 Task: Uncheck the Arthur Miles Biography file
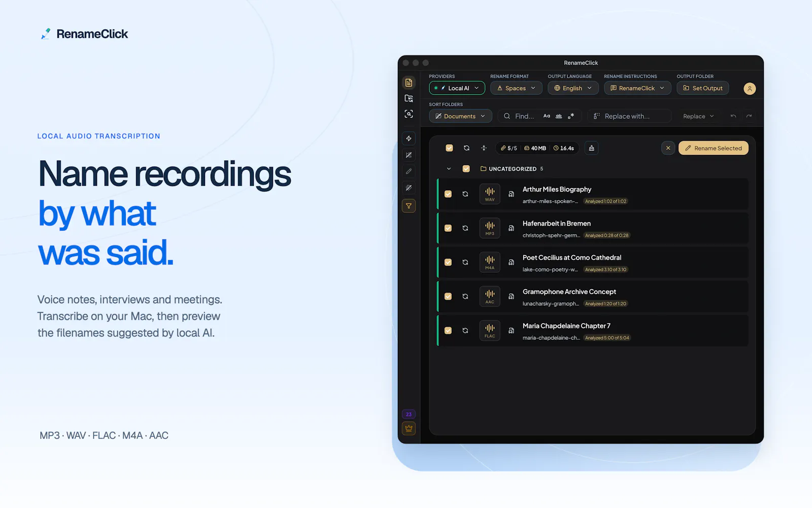coord(448,194)
